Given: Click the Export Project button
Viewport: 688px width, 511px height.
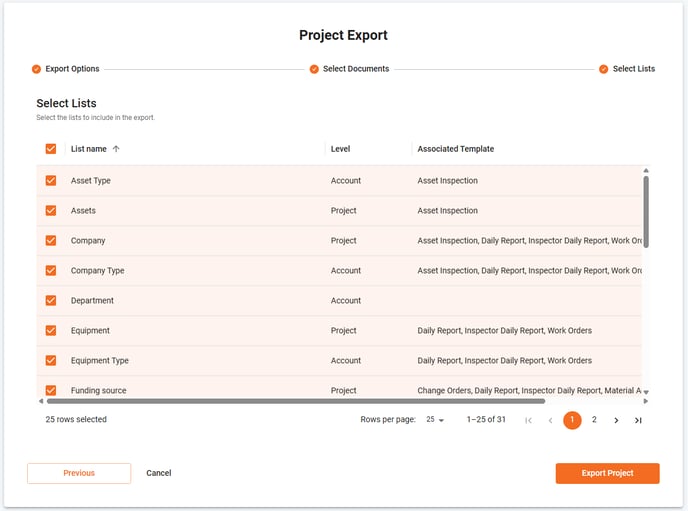Looking at the screenshot, I should [607, 473].
